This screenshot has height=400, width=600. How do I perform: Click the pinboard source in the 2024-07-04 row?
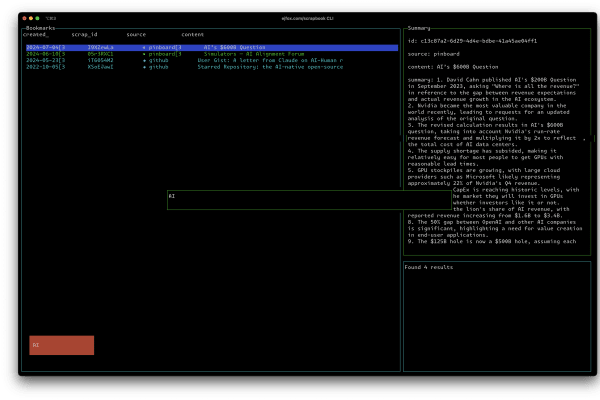[x=165, y=47]
